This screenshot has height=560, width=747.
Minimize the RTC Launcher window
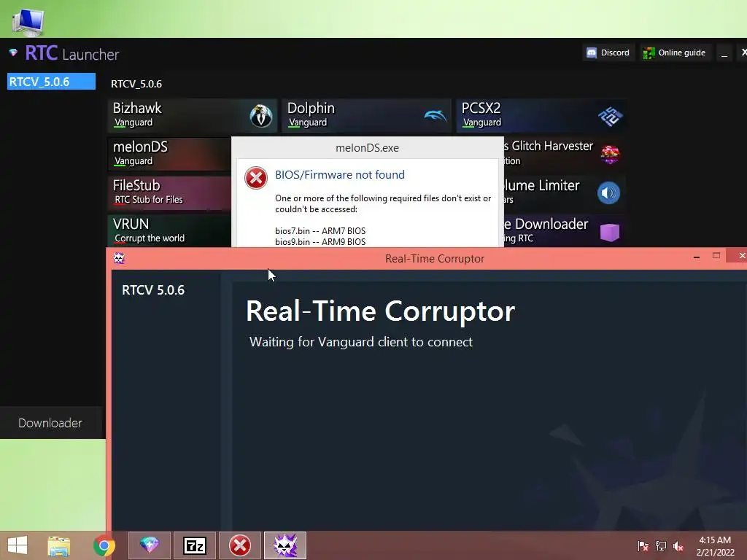[724, 53]
